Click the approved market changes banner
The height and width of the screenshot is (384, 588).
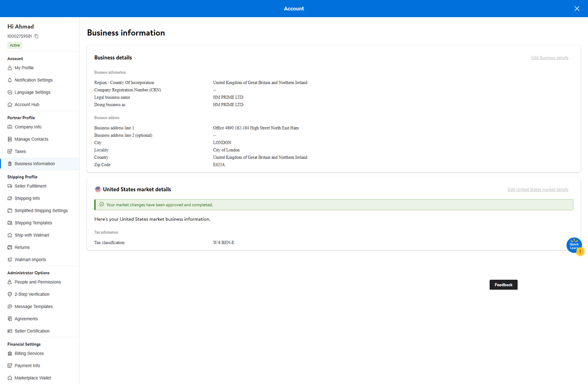coord(334,205)
